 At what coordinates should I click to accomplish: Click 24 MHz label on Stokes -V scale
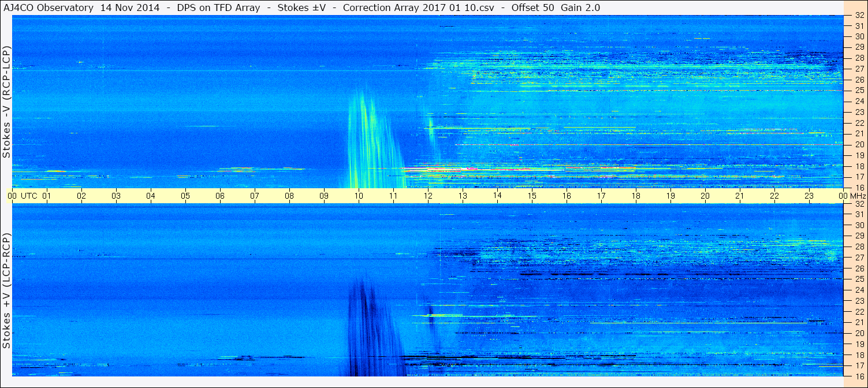pos(859,101)
